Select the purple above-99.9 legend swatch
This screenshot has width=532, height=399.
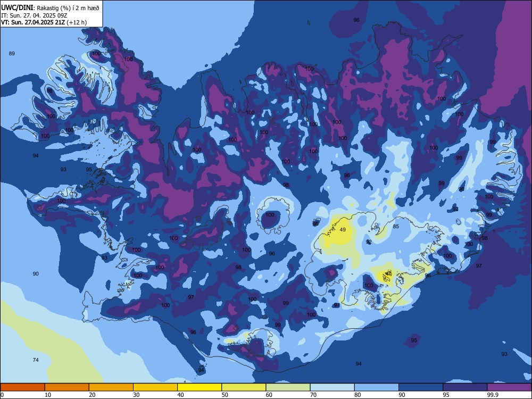[509, 387]
